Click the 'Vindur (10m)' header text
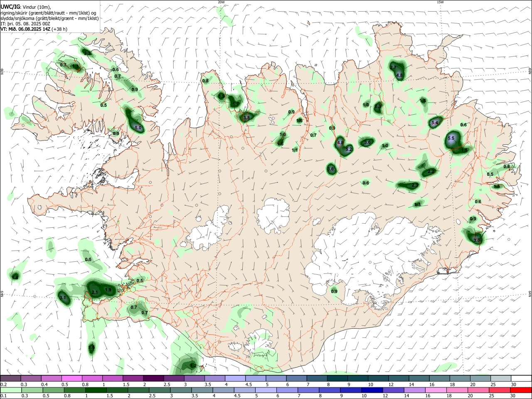Viewport: 532px width, 399px height. 37,7
